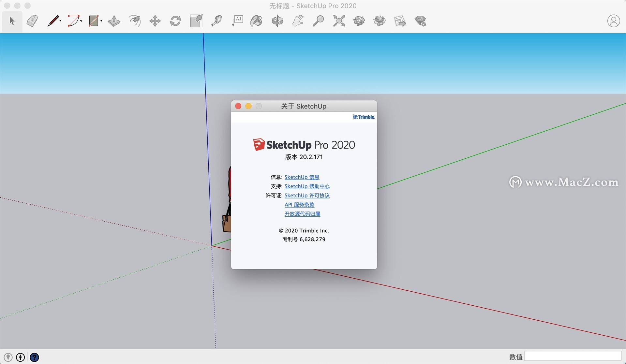The height and width of the screenshot is (364, 626).
Task: Minimize the 关于 SketchUp dialog
Action: click(248, 106)
